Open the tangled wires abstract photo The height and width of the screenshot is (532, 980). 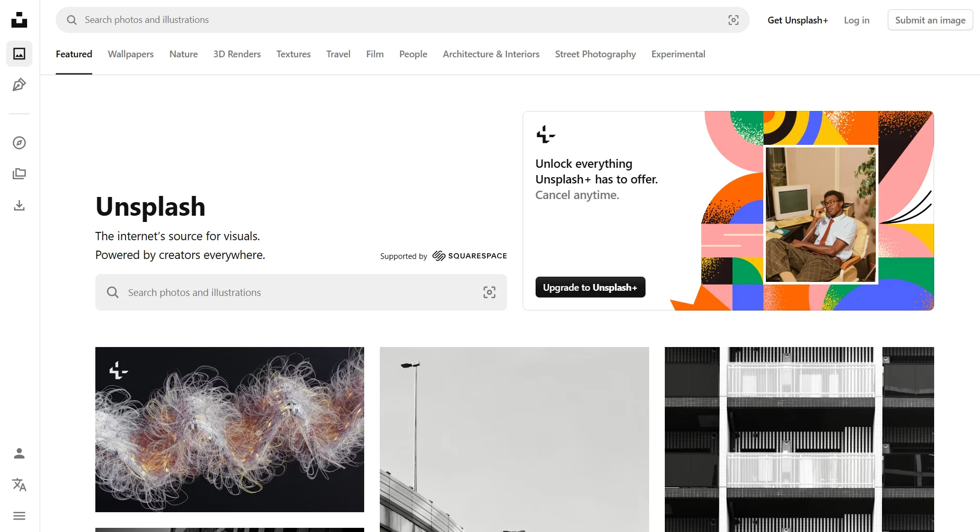click(230, 429)
